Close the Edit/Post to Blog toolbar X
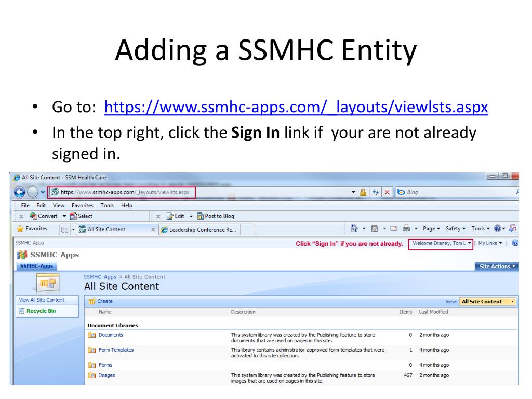 [158, 216]
